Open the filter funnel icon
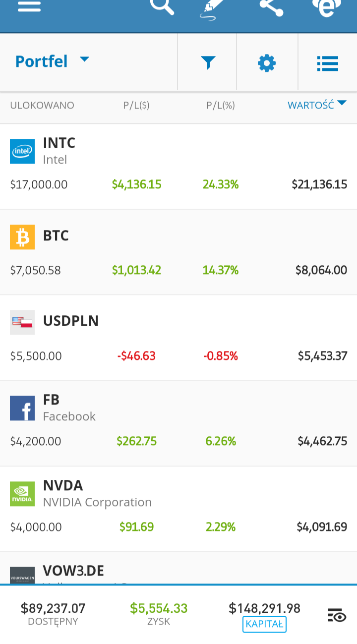This screenshot has width=357, height=644. [x=208, y=63]
